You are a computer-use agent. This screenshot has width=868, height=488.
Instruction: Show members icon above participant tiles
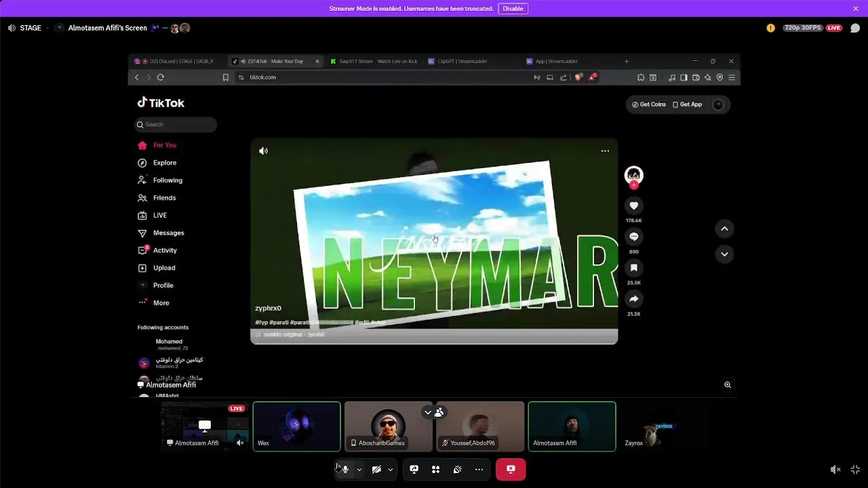439,412
